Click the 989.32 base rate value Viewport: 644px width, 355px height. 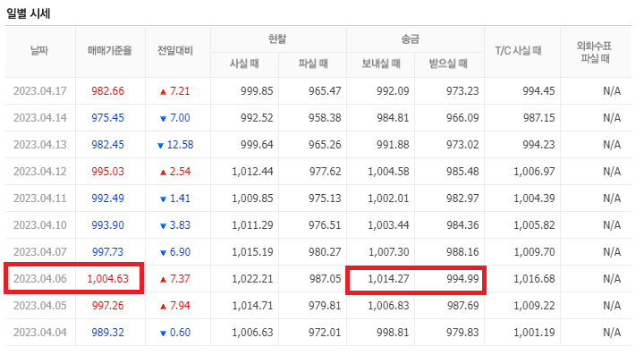[x=107, y=333]
